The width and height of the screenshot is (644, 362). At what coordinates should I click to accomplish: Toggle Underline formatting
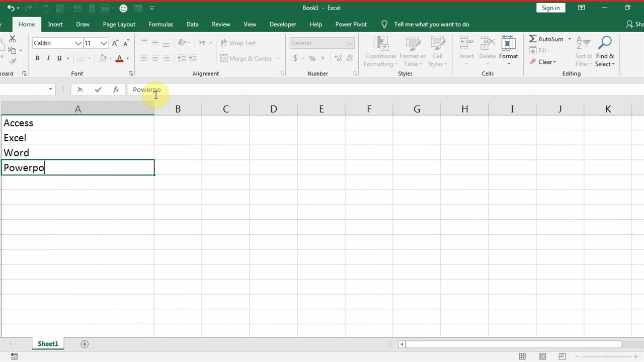tap(59, 58)
